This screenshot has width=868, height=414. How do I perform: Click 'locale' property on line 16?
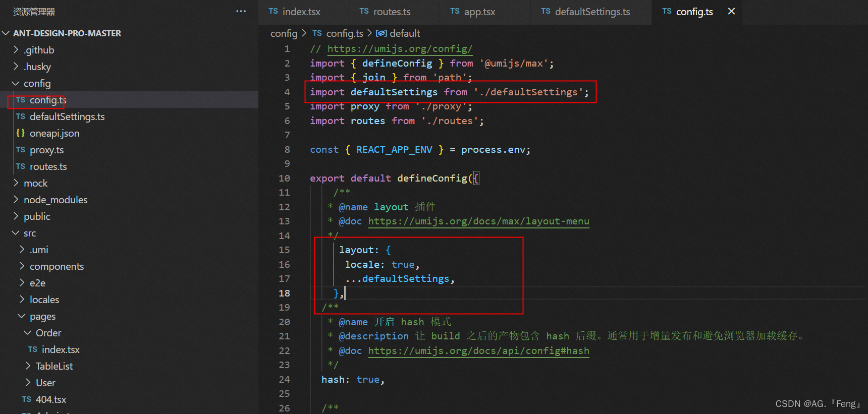click(x=362, y=265)
